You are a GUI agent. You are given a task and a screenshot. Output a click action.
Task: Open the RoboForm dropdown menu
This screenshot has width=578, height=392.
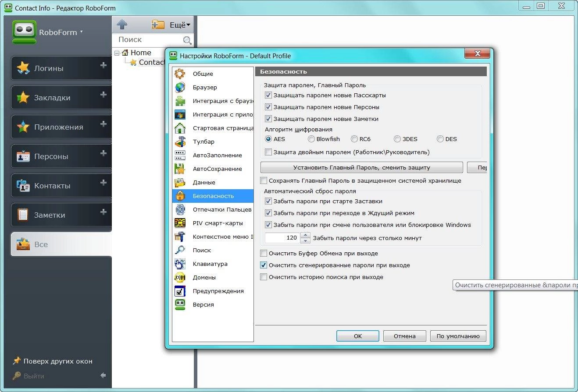pyautogui.click(x=61, y=32)
